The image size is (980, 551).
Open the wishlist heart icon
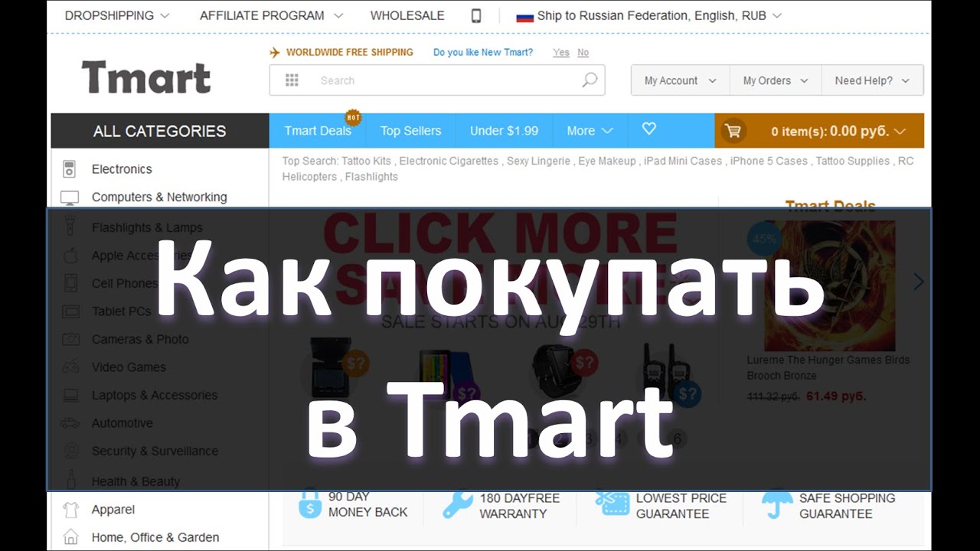point(649,129)
